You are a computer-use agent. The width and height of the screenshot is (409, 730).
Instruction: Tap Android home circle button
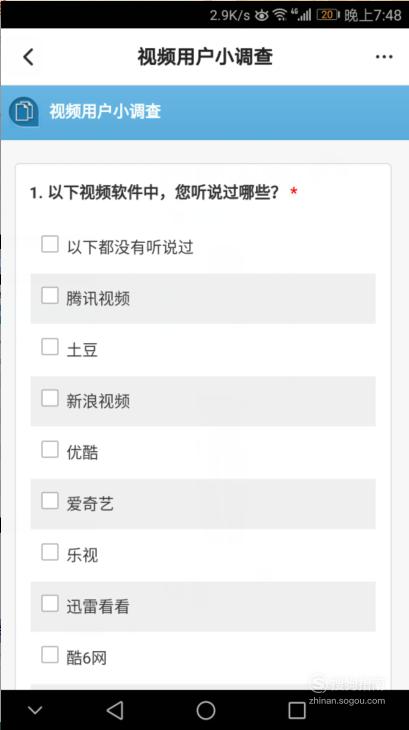coord(206,710)
